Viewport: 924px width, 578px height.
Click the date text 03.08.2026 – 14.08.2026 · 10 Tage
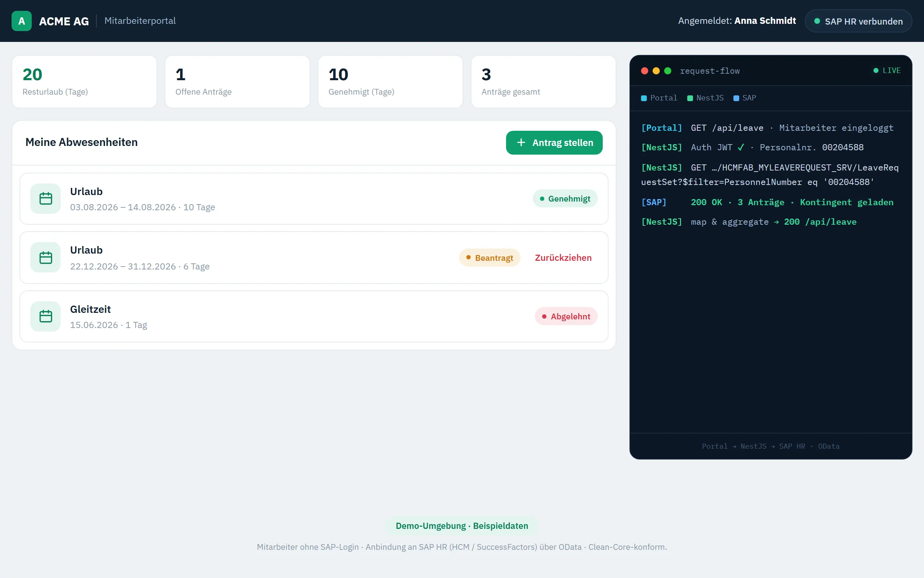point(143,207)
